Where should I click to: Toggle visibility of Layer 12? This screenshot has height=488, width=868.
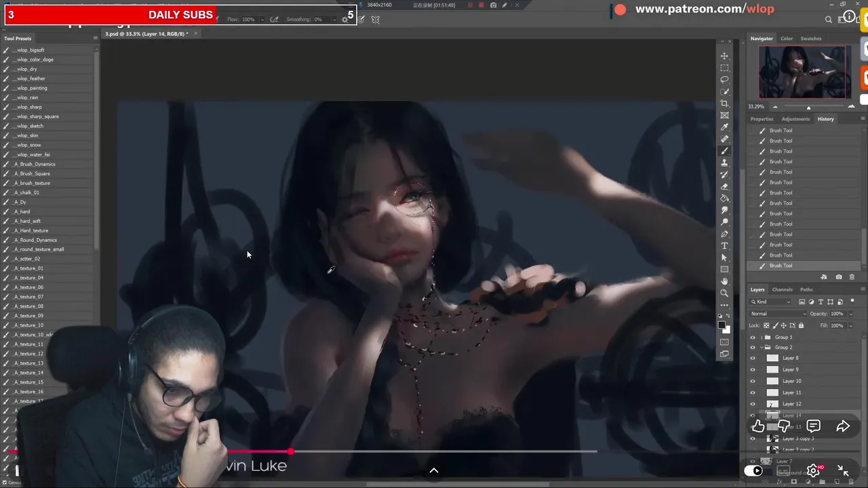click(752, 404)
